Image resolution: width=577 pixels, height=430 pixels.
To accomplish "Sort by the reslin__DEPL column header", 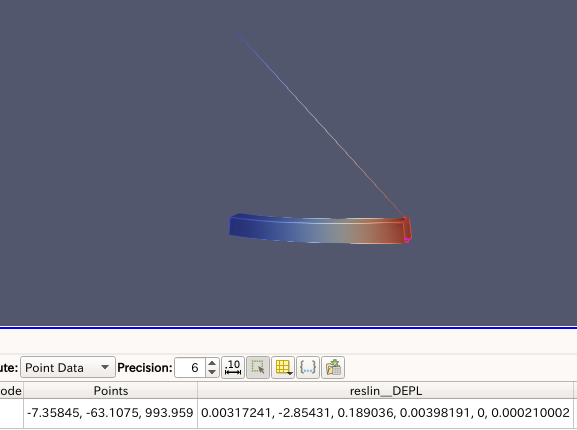I will [x=386, y=391].
